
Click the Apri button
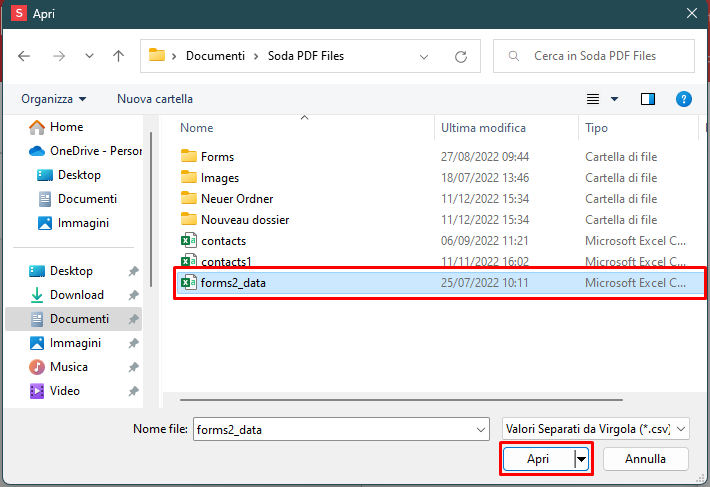538,459
